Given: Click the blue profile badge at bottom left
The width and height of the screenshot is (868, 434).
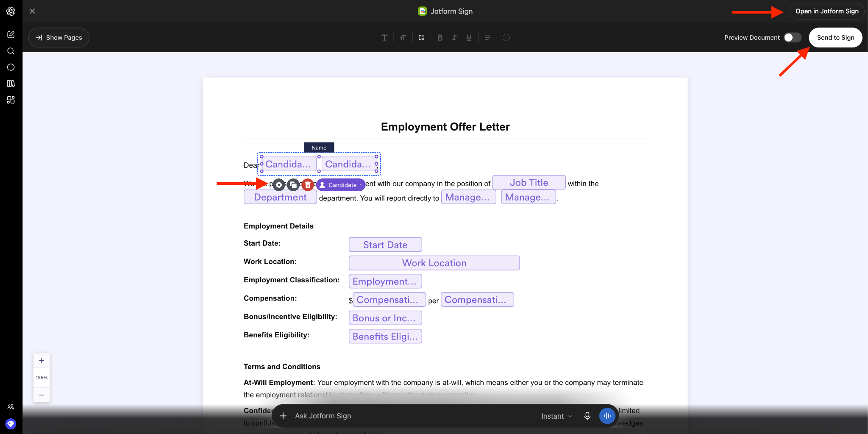Looking at the screenshot, I should coord(11,423).
